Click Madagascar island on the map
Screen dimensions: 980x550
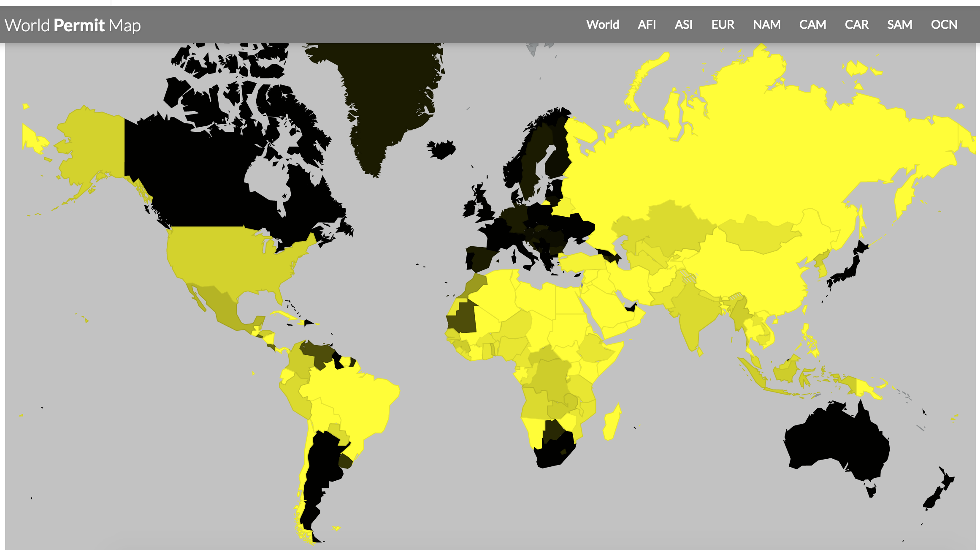612,422
